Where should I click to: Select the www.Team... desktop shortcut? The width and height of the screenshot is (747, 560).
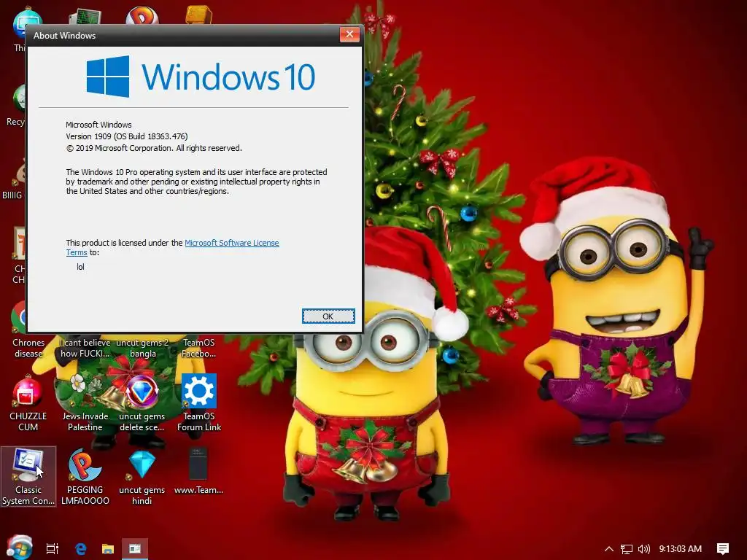pyautogui.click(x=198, y=472)
